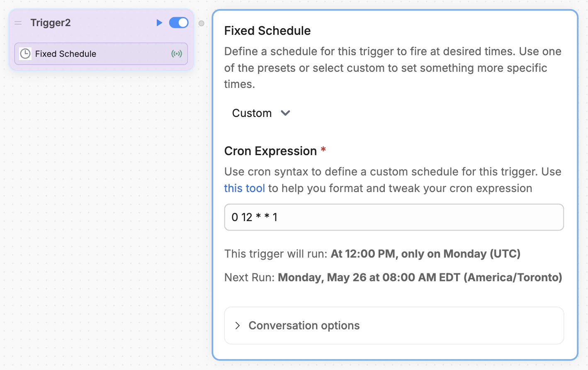This screenshot has height=370, width=588.
Task: Grab the drag handle beside Trigger2
Action: coord(18,23)
